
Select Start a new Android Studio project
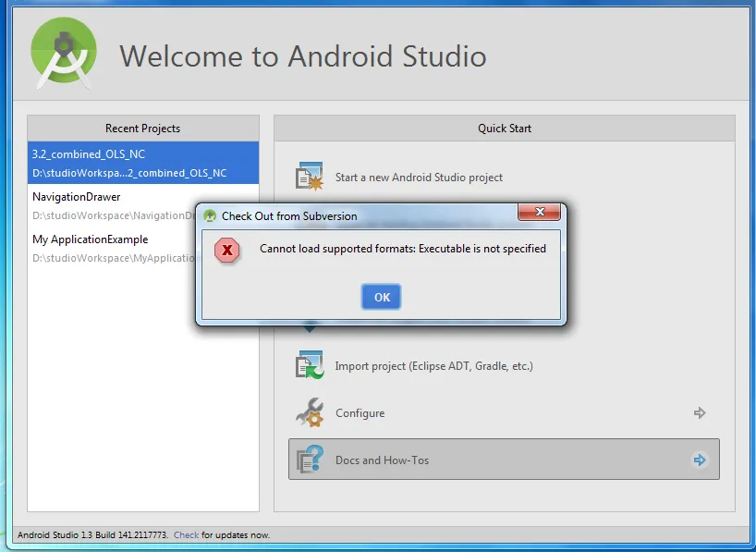pos(419,178)
